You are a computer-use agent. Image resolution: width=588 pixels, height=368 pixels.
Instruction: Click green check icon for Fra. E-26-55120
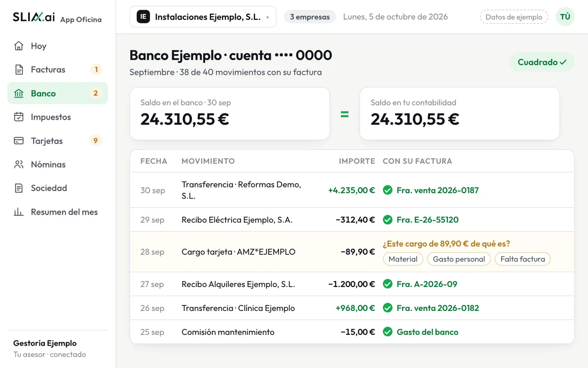pos(388,219)
